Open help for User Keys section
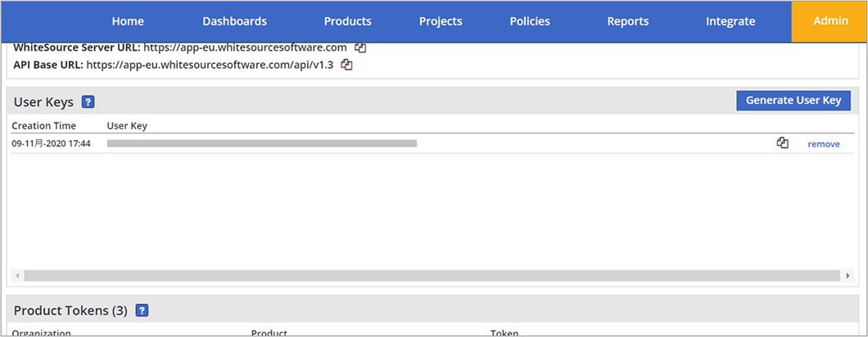The width and height of the screenshot is (868, 337). 88,102
